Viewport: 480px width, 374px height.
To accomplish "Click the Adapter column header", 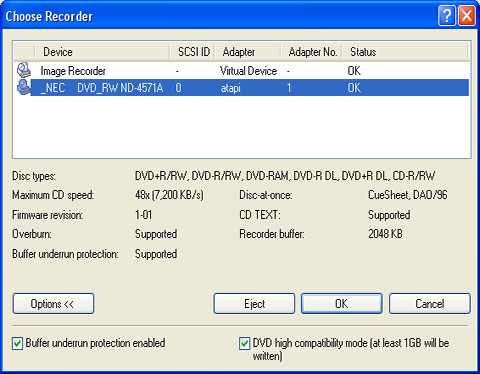I will point(248,52).
